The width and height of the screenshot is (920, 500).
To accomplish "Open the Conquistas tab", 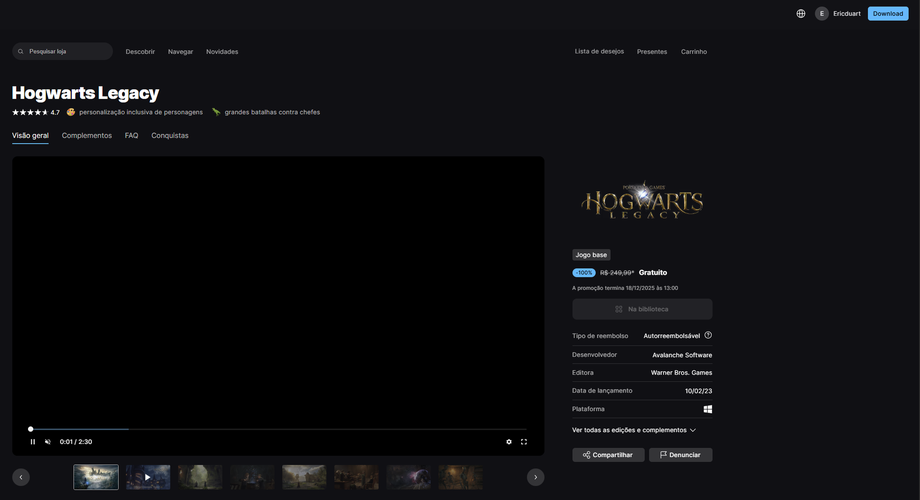I will [x=170, y=136].
